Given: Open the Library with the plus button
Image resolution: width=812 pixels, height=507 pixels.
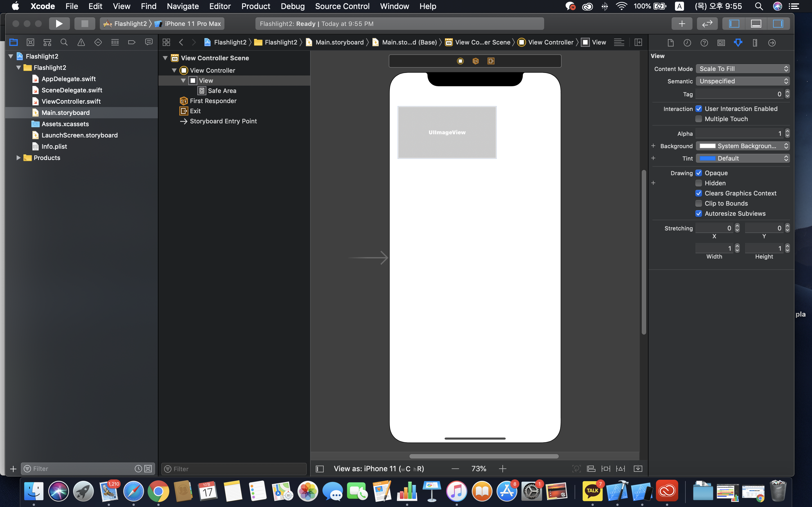Looking at the screenshot, I should (681, 23).
